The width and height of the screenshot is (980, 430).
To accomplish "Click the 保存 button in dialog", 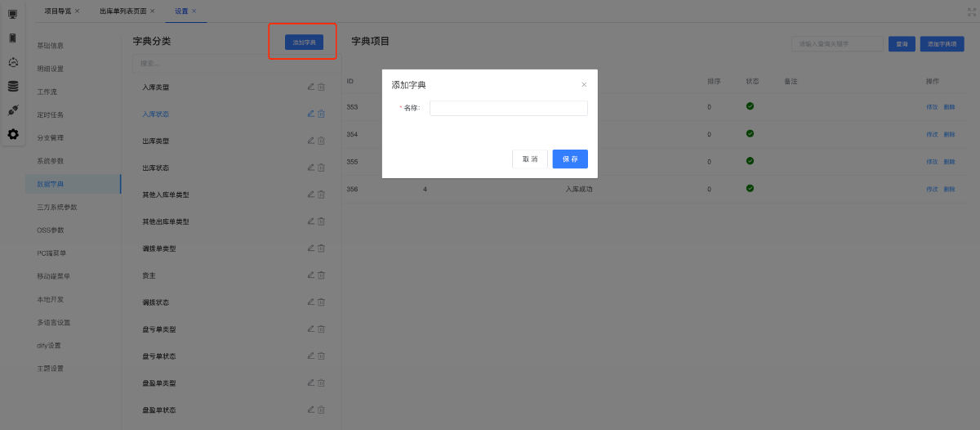I will (x=570, y=159).
